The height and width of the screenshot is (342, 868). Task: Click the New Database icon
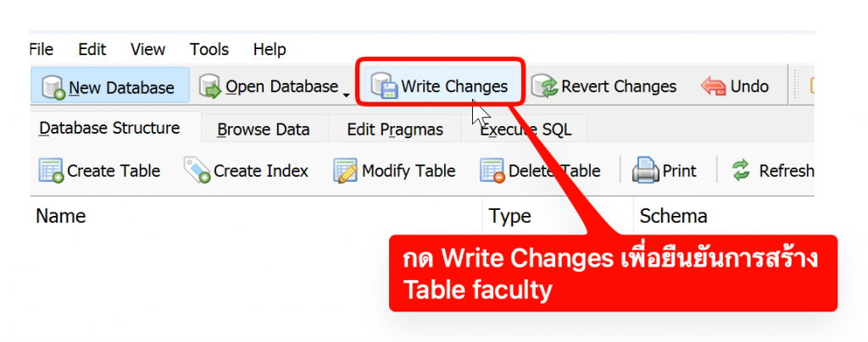tap(53, 86)
